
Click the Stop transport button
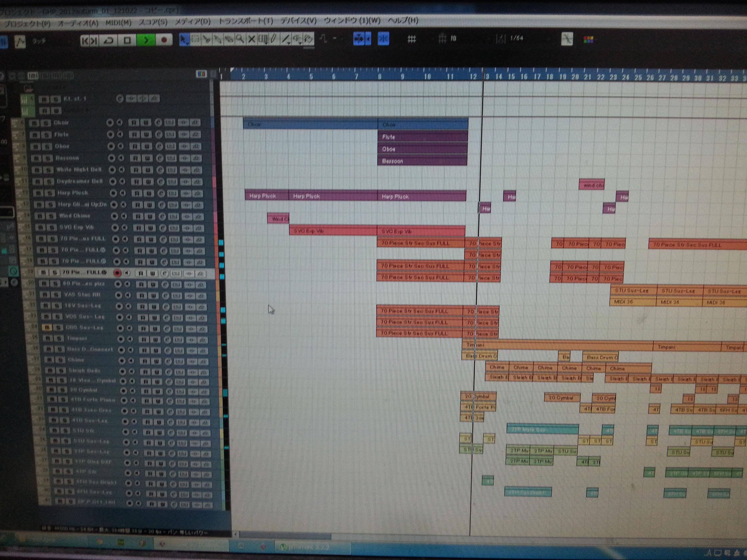click(127, 40)
